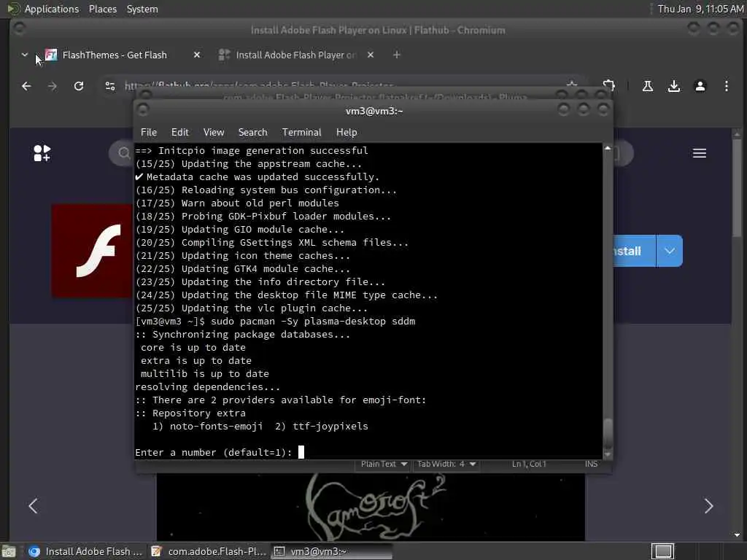Go back in the Chromium toolbar
Image resolution: width=747 pixels, height=560 pixels.
tap(26, 86)
